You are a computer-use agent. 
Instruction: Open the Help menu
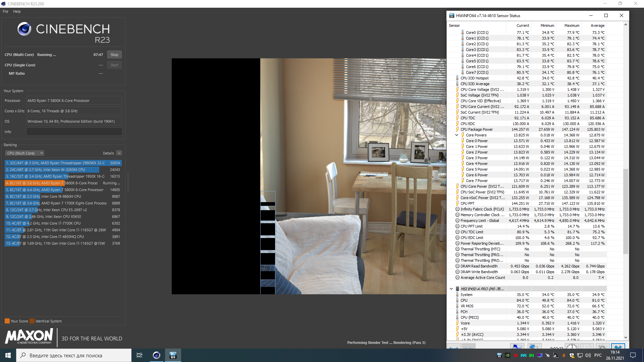click(x=17, y=11)
